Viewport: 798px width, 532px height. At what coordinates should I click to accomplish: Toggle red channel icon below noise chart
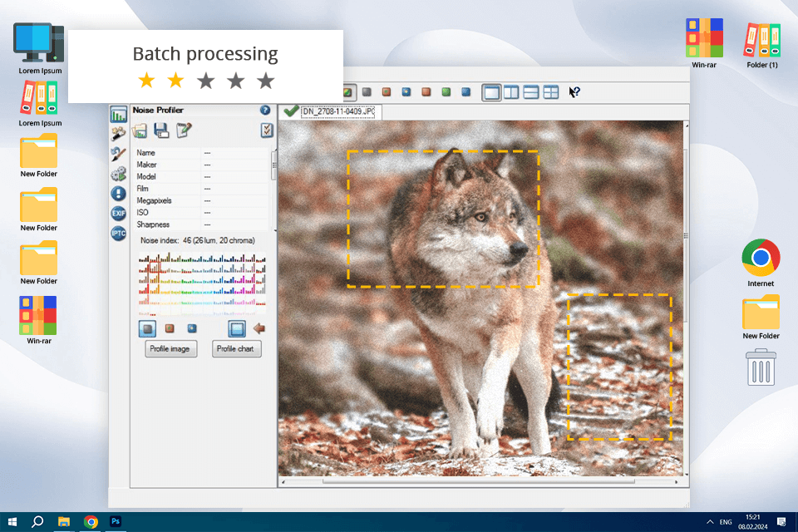click(170, 328)
